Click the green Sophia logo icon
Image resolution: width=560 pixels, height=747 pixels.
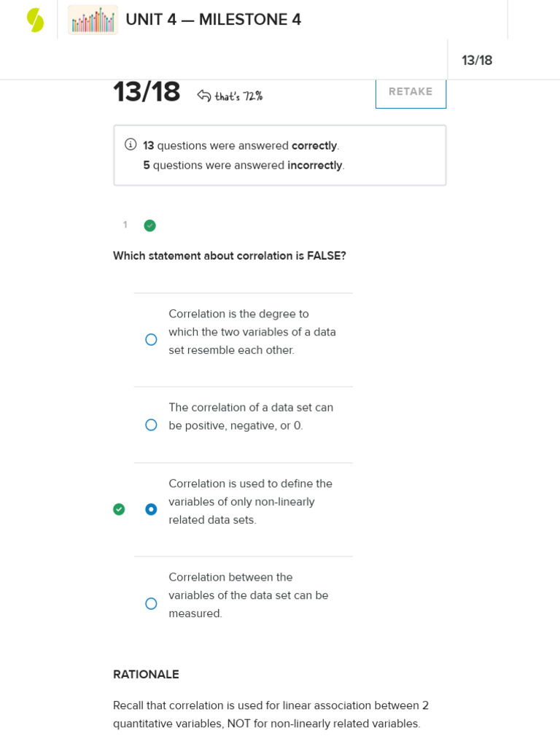click(x=35, y=20)
